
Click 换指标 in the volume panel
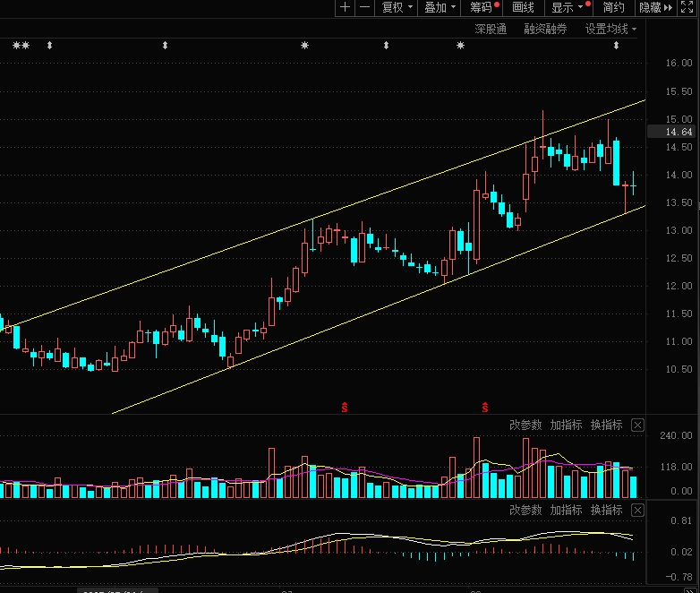click(606, 425)
